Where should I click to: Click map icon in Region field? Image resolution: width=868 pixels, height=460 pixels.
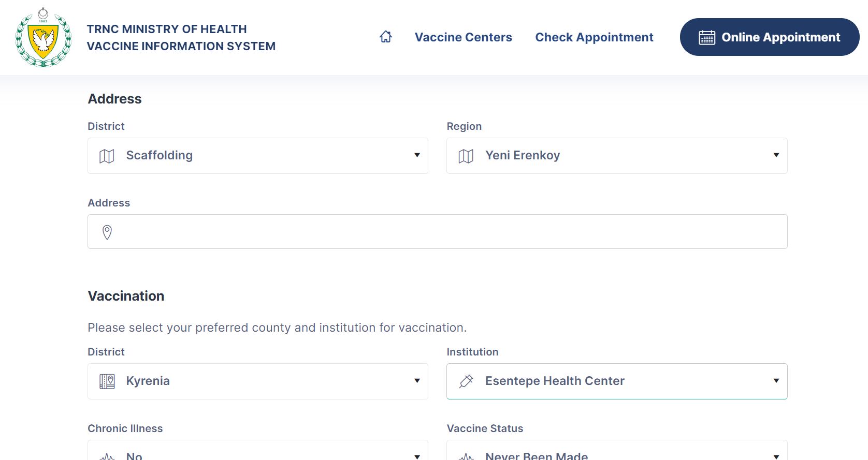[466, 156]
